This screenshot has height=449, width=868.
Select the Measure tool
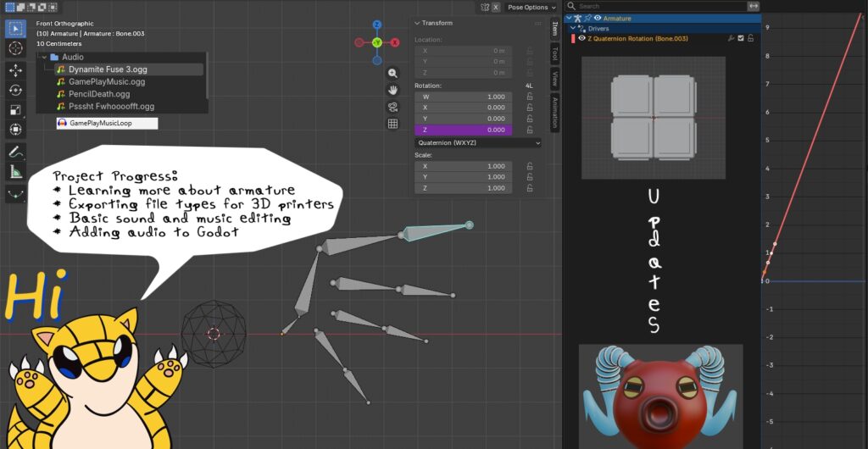tap(15, 172)
